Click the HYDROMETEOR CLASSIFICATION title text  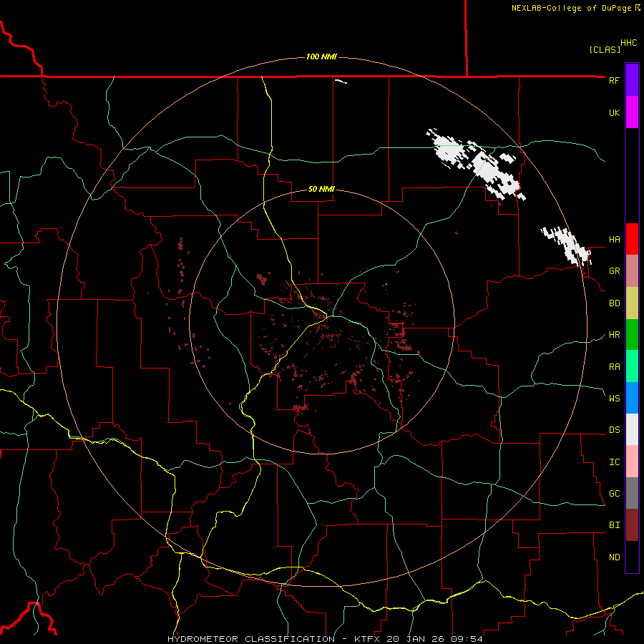click(x=251, y=639)
